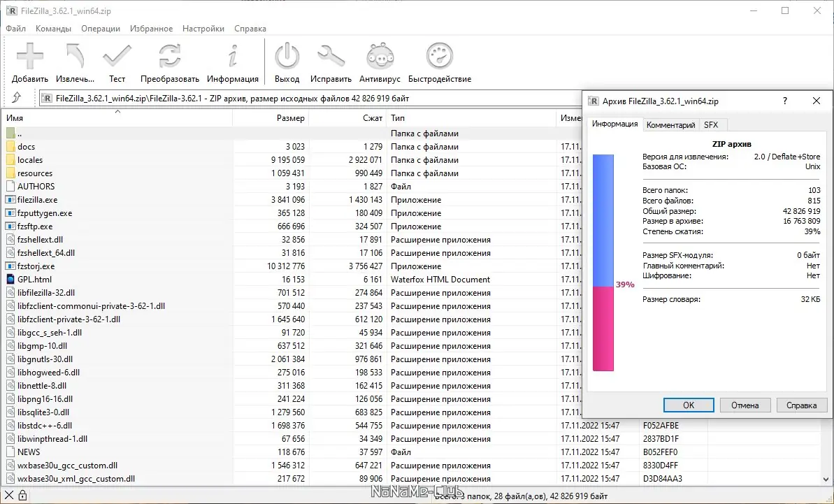This screenshot has height=504, width=834.
Task: Click the GPL.html document icon
Action: pos(10,280)
